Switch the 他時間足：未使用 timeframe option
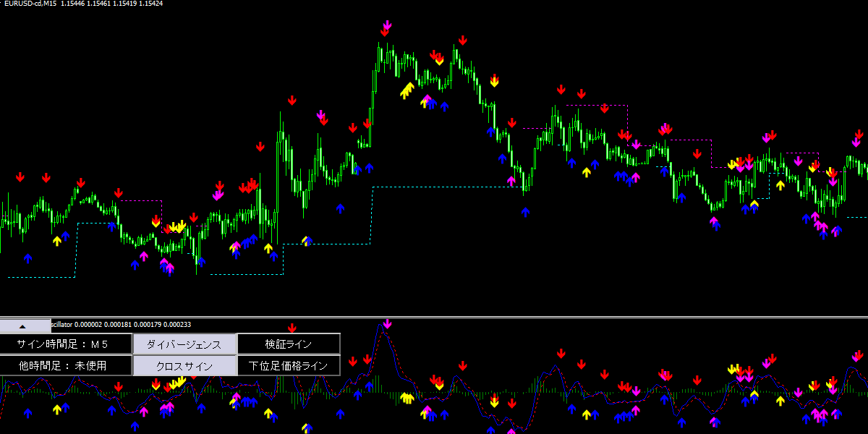 [x=66, y=365]
